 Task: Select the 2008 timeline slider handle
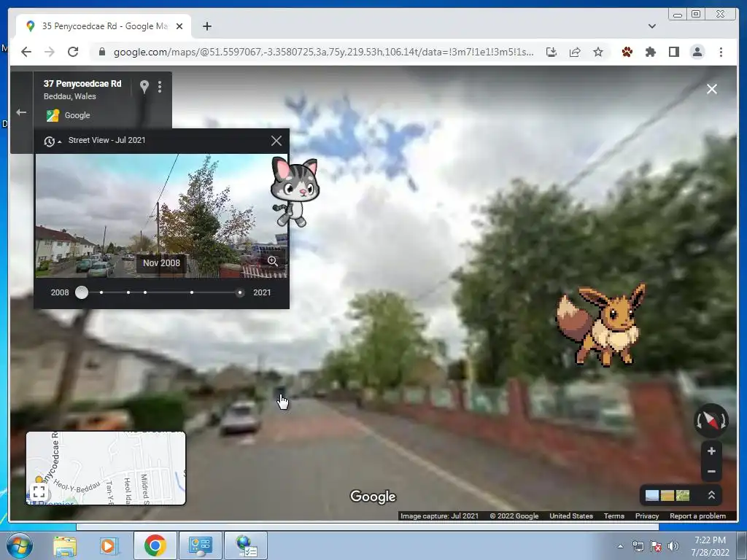(x=82, y=292)
